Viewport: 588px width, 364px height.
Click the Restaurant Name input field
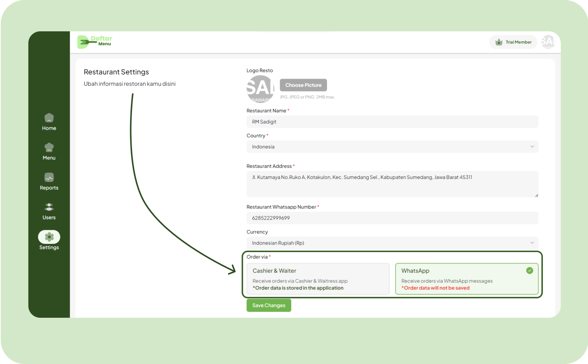pos(392,122)
